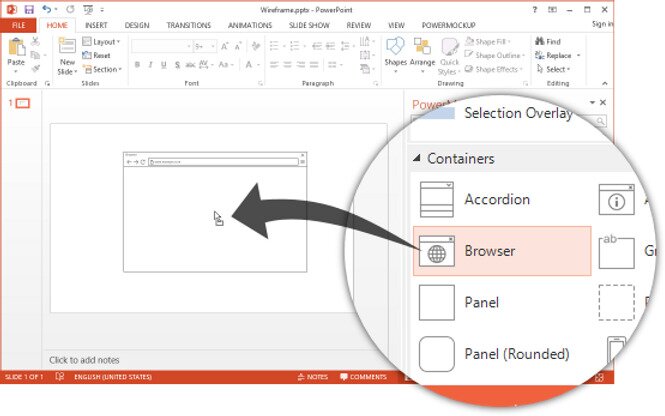This screenshot has height=416, width=665.
Task: Click the Comments button in status bar
Action: point(362,377)
